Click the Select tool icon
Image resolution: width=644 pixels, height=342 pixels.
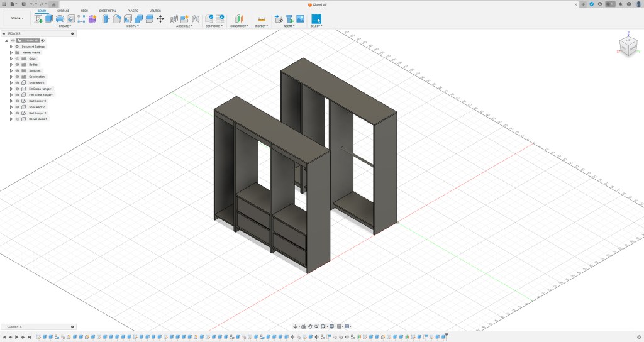point(316,19)
